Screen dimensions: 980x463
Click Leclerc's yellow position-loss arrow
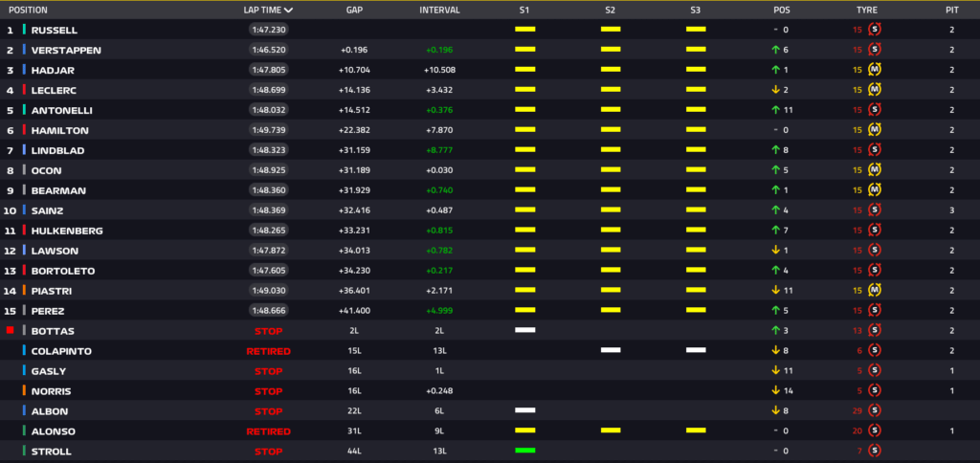(775, 90)
